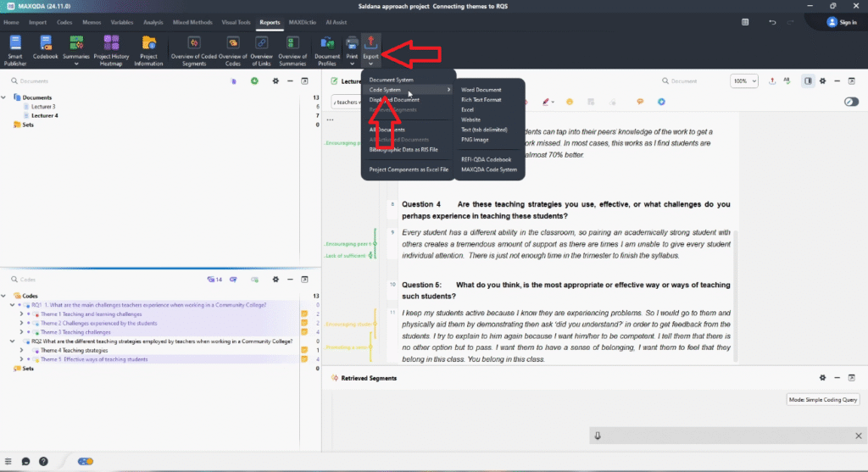Open the Summaries dropdown arrow
Screen dimensions: 868x472
pyautogui.click(x=76, y=64)
